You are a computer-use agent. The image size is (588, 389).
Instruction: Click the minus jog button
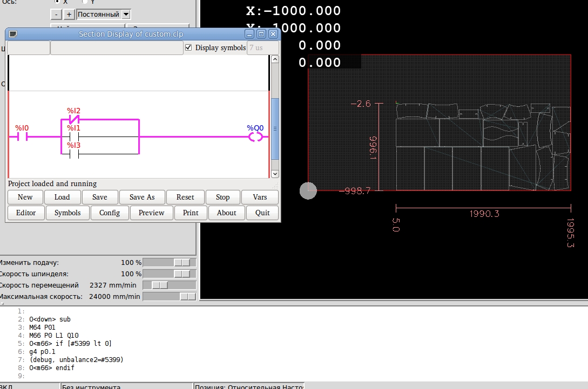[56, 14]
